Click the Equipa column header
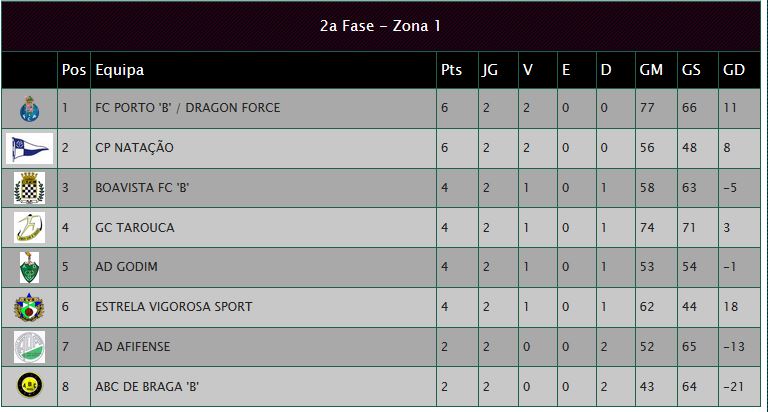Screen dimensions: 768x412 pyautogui.click(x=120, y=70)
